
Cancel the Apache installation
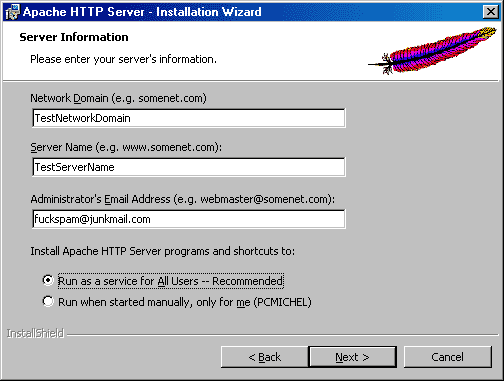point(448,357)
